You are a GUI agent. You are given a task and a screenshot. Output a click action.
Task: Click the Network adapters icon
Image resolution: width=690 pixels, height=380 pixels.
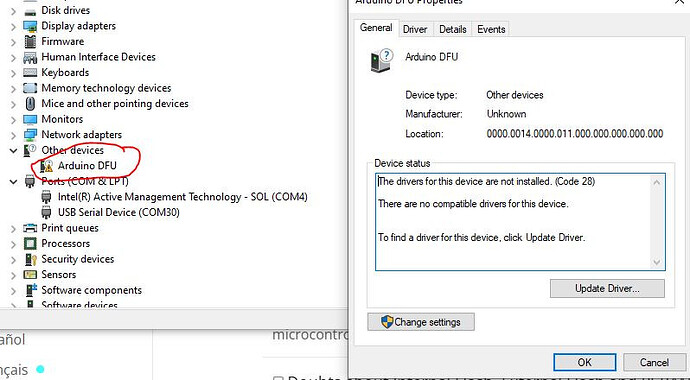pyautogui.click(x=30, y=135)
